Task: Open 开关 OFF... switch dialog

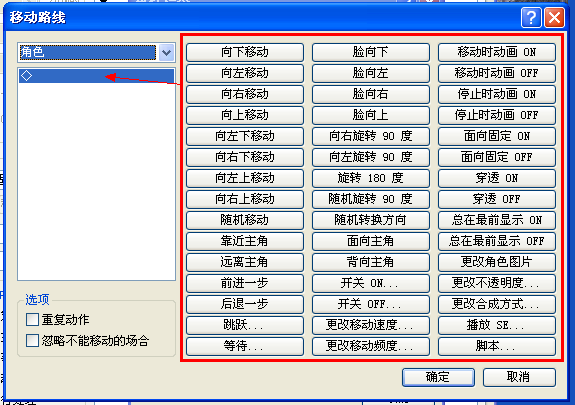Action: (371, 304)
